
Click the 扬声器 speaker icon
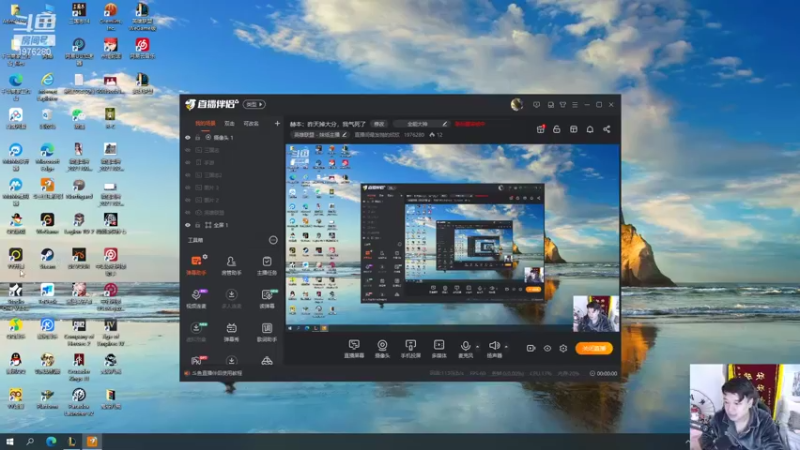click(x=494, y=348)
